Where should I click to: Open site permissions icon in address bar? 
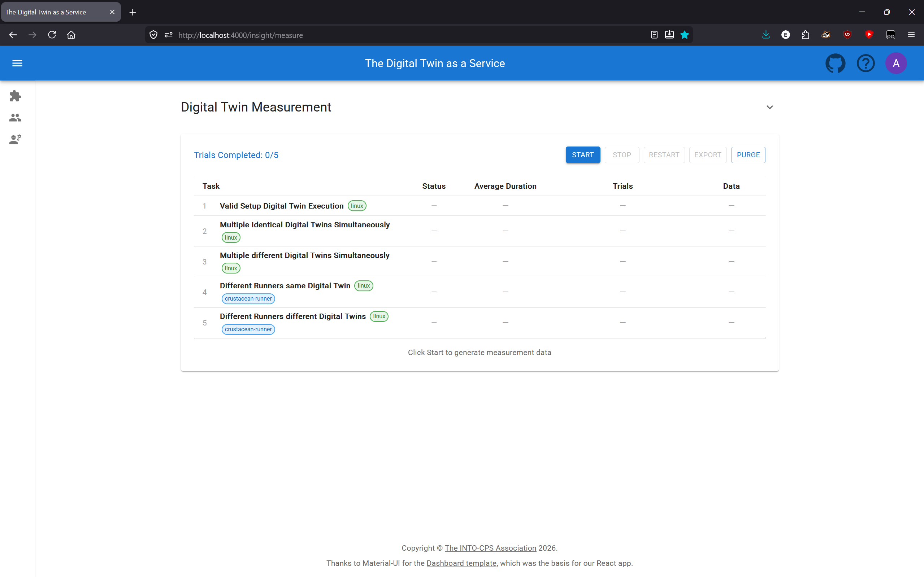point(168,35)
